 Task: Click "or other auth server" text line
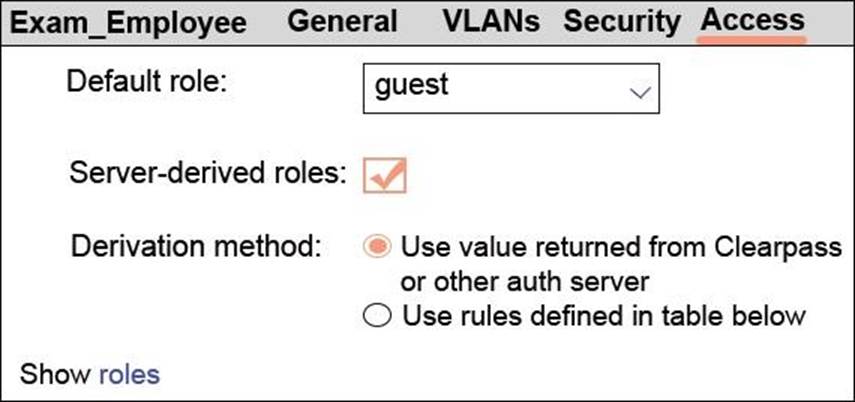[x=514, y=281]
